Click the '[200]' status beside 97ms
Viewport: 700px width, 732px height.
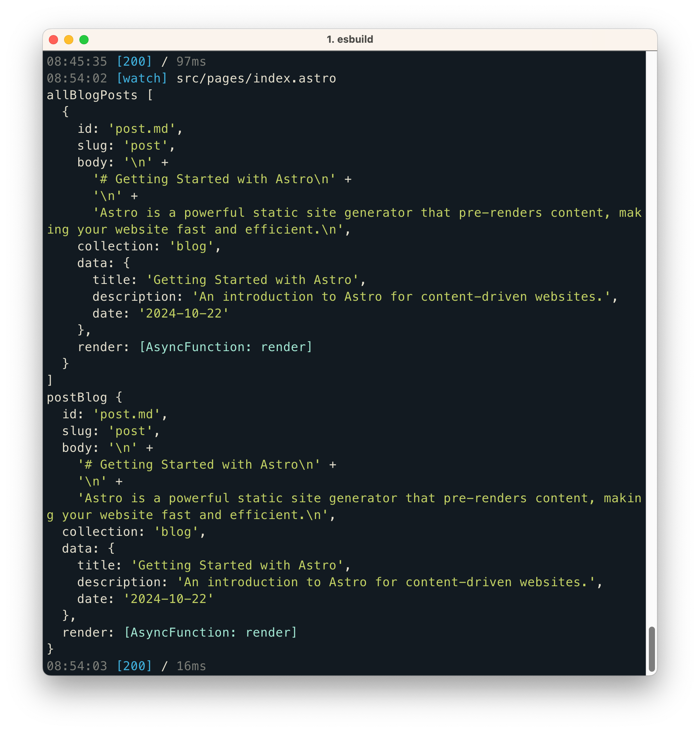134,61
